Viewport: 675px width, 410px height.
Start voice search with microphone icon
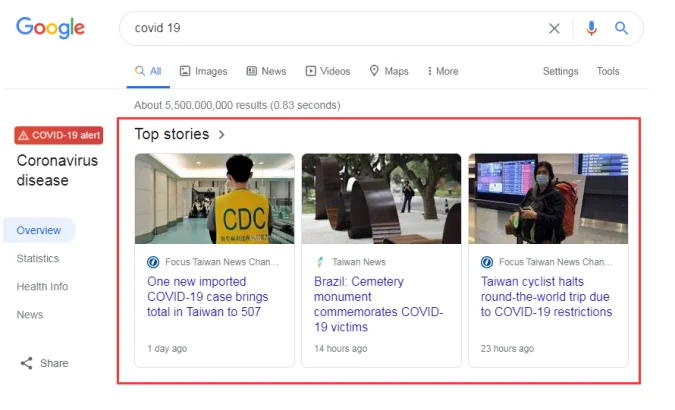(591, 29)
